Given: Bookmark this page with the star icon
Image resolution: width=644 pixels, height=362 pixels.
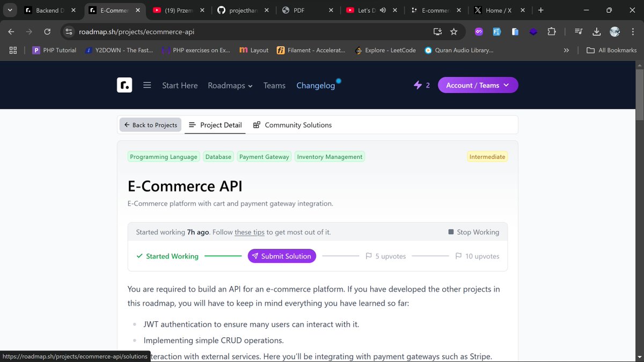Looking at the screenshot, I should [x=454, y=32].
